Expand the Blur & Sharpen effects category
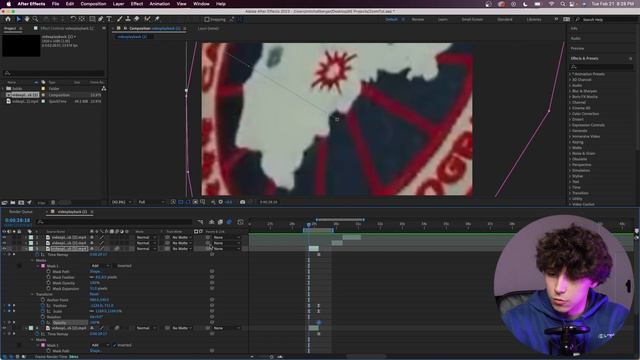The height and width of the screenshot is (360, 640). point(570,91)
